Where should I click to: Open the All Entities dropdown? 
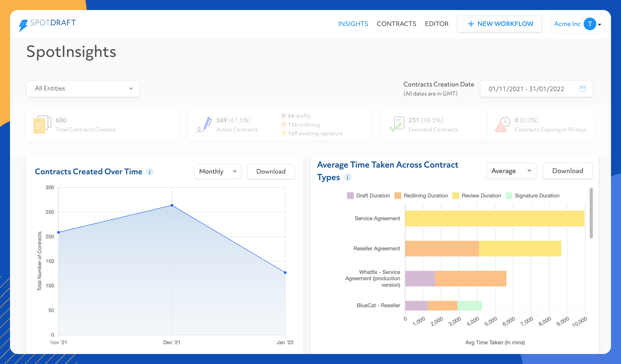tap(83, 88)
